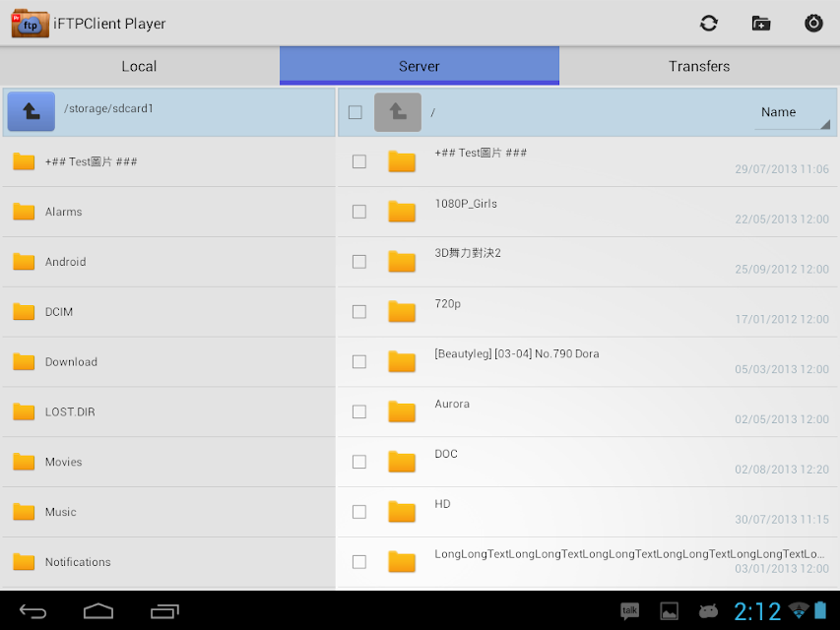Switch to the Local tab
The width and height of the screenshot is (840, 630).
click(139, 66)
